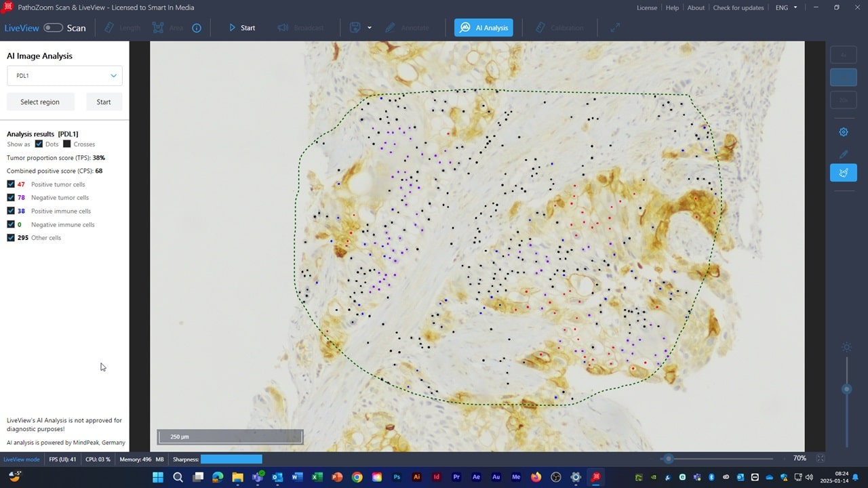The width and height of the screenshot is (868, 488).
Task: Toggle the AI Analysis button
Action: pyautogui.click(x=484, y=28)
